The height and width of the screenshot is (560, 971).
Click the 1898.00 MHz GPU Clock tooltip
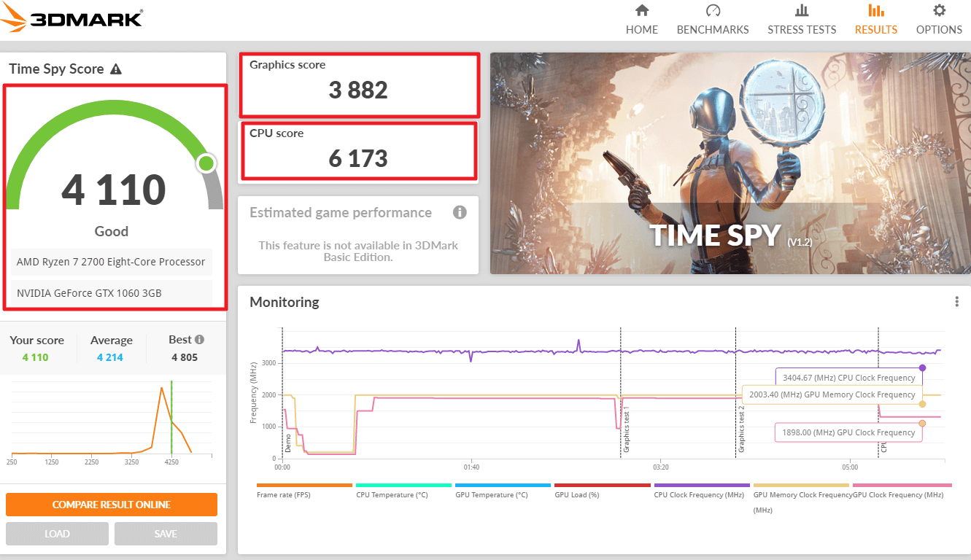pyautogui.click(x=848, y=432)
